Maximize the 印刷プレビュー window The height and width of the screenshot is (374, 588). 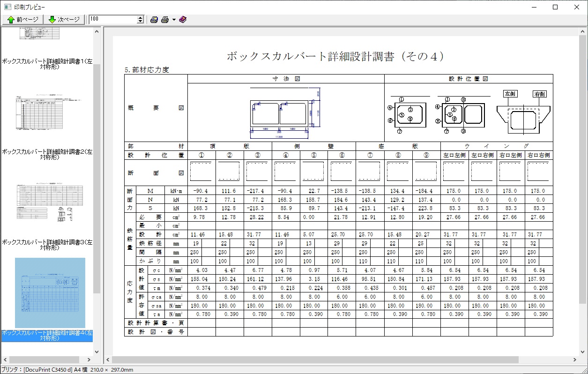[x=555, y=7]
